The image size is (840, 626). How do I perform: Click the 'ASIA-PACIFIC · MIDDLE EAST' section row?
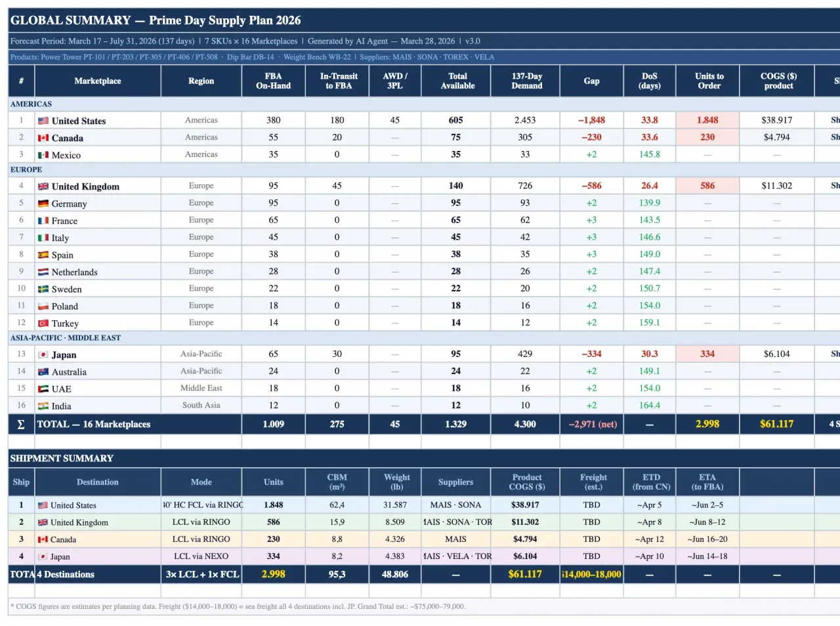pyautogui.click(x=424, y=338)
